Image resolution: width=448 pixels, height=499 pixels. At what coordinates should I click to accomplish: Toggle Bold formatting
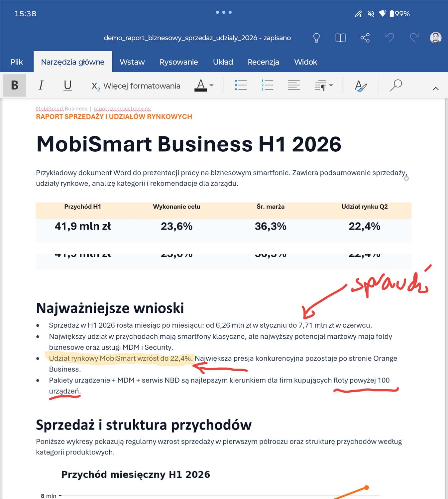pos(15,85)
